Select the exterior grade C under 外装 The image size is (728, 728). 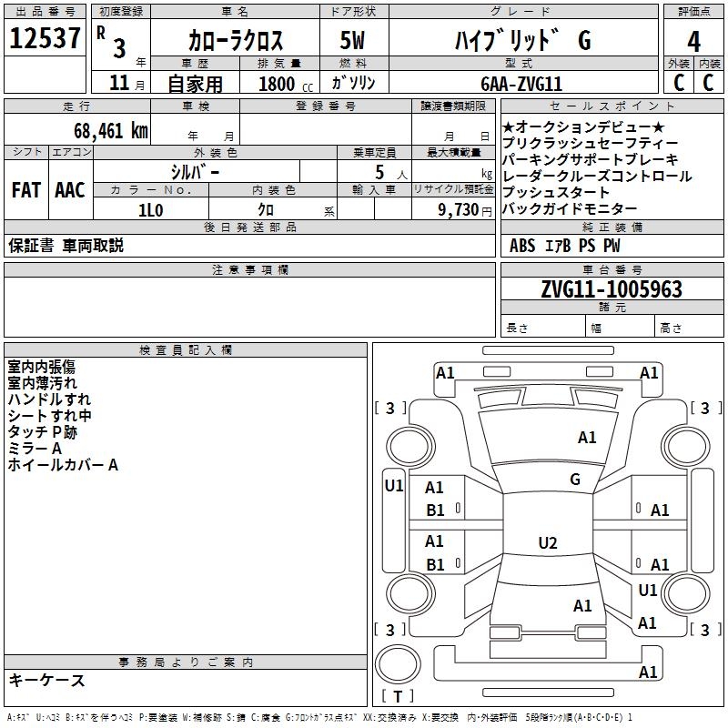679,83
